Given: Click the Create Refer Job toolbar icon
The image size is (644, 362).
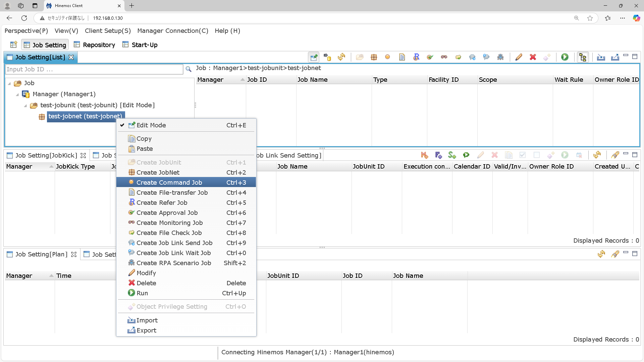Looking at the screenshot, I should [x=416, y=57].
